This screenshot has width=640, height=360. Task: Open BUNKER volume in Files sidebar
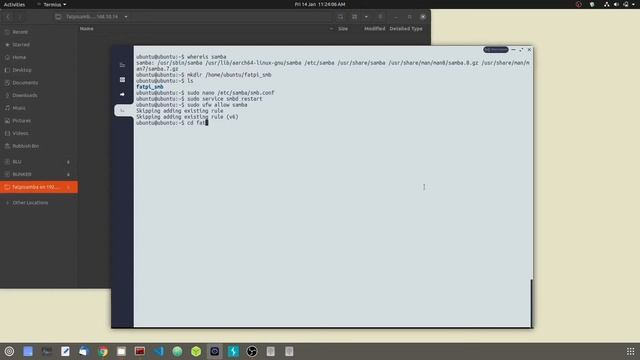click(39, 174)
